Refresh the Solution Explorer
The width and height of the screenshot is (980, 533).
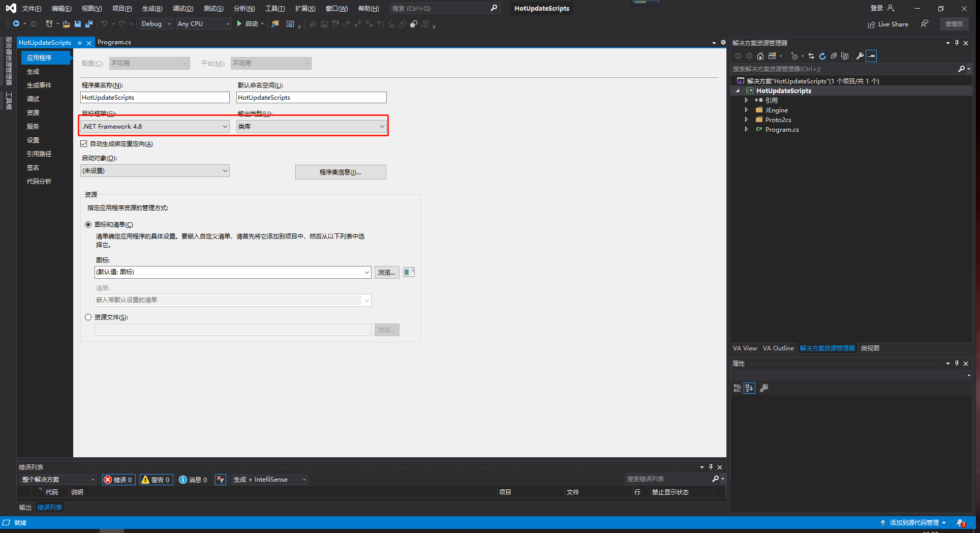[x=822, y=56]
